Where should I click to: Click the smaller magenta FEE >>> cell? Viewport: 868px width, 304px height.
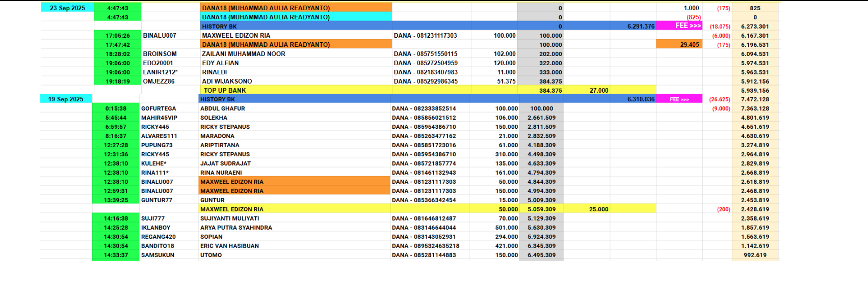pos(679,99)
